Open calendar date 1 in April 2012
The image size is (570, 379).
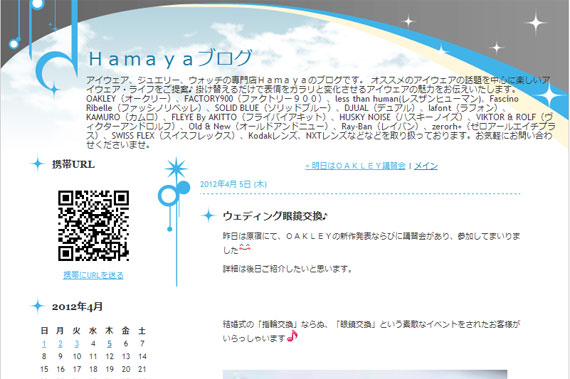[x=44, y=343]
